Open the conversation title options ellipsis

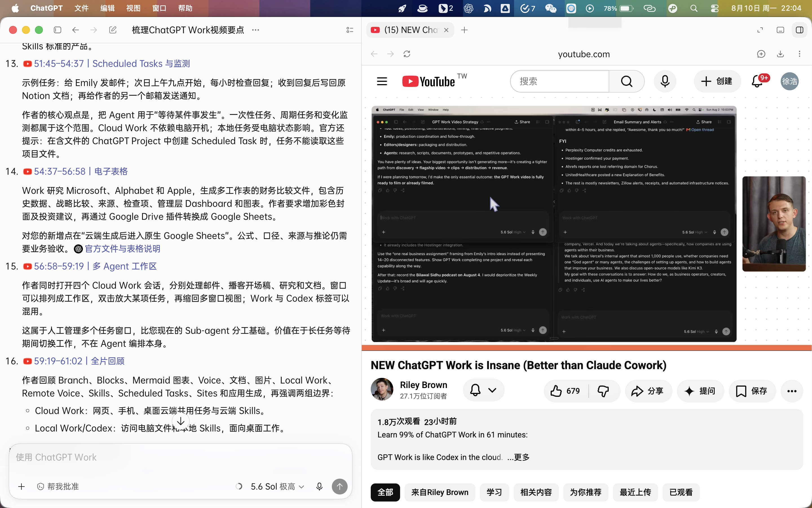(256, 30)
